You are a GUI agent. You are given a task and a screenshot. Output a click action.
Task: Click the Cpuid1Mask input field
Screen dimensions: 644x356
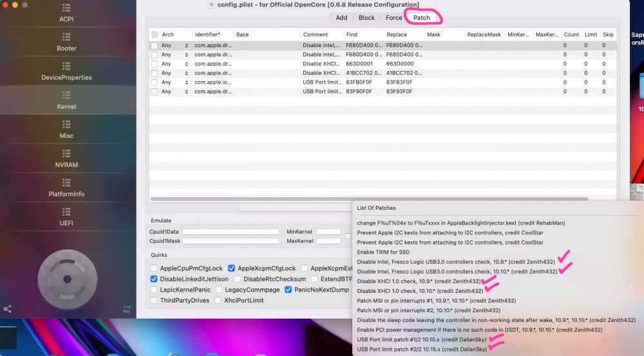[231, 241]
